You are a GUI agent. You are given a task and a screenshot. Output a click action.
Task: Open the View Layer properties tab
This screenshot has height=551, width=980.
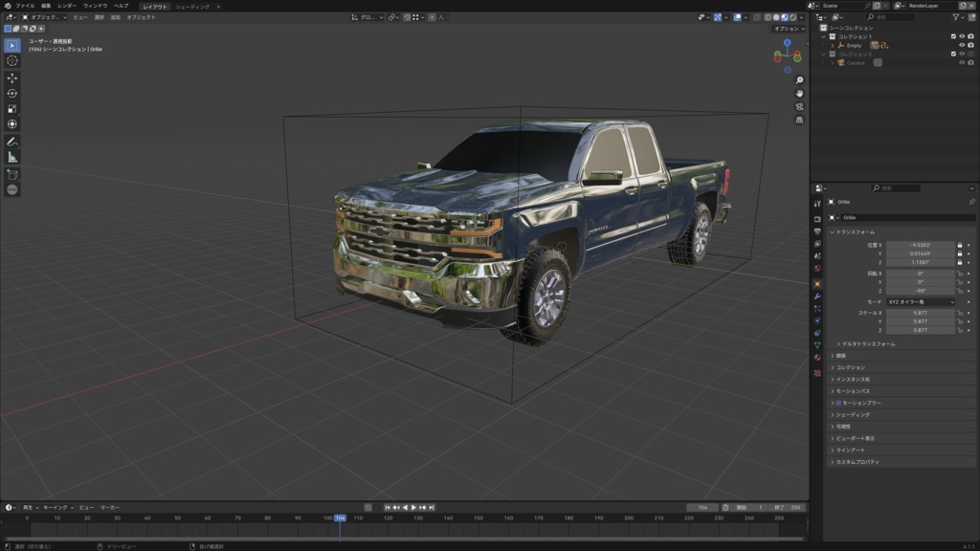tap(817, 244)
